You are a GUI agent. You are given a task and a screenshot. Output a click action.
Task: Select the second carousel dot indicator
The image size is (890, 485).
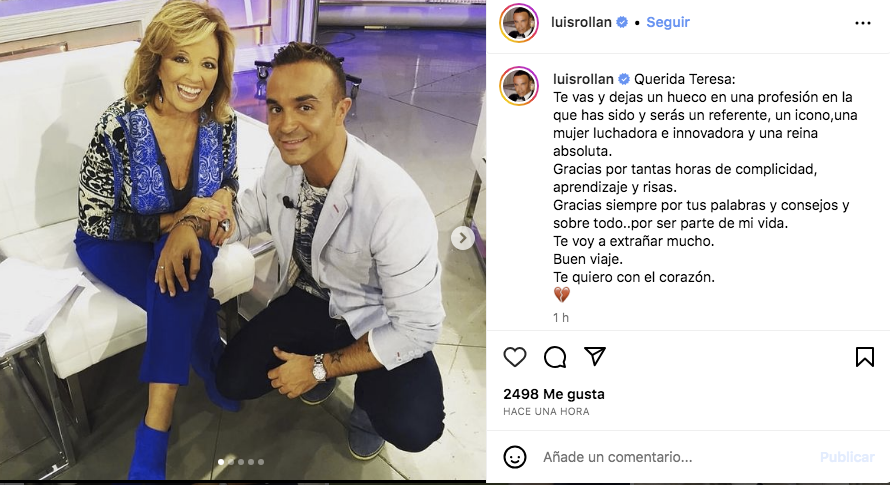[x=231, y=462]
